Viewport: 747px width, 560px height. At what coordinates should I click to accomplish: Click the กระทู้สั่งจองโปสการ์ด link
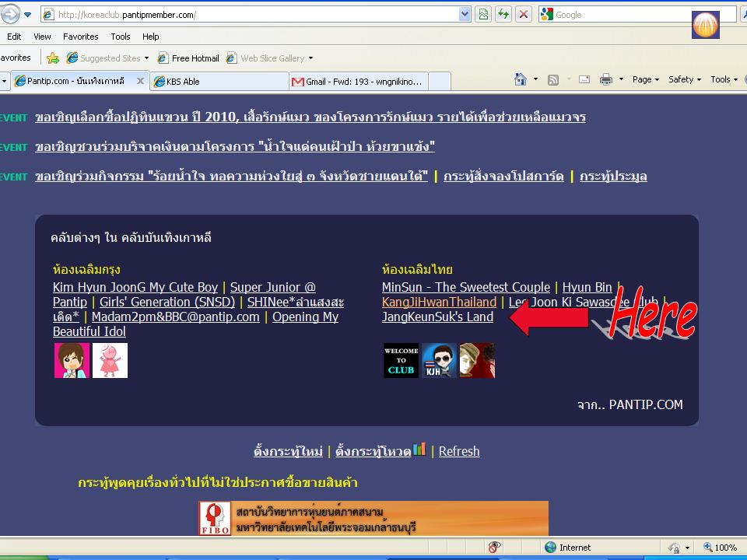(503, 177)
